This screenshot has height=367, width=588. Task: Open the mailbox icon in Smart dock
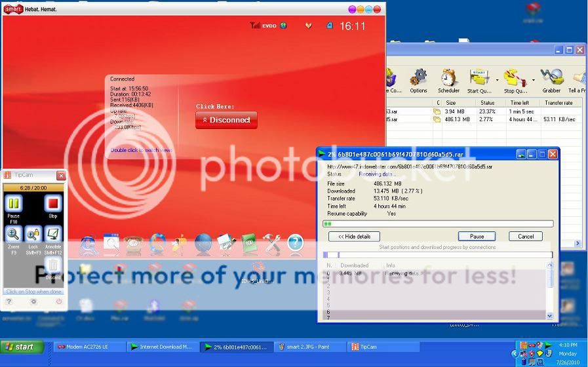click(180, 244)
